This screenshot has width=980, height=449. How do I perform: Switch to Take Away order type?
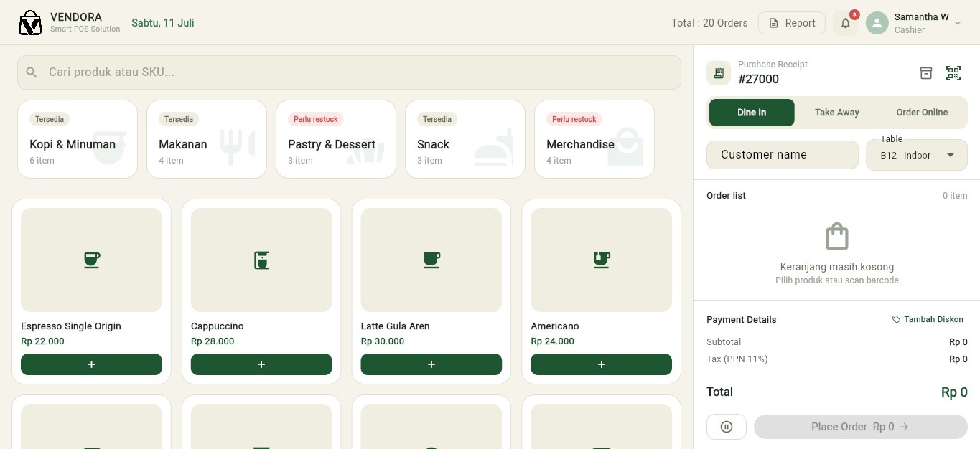pos(837,113)
